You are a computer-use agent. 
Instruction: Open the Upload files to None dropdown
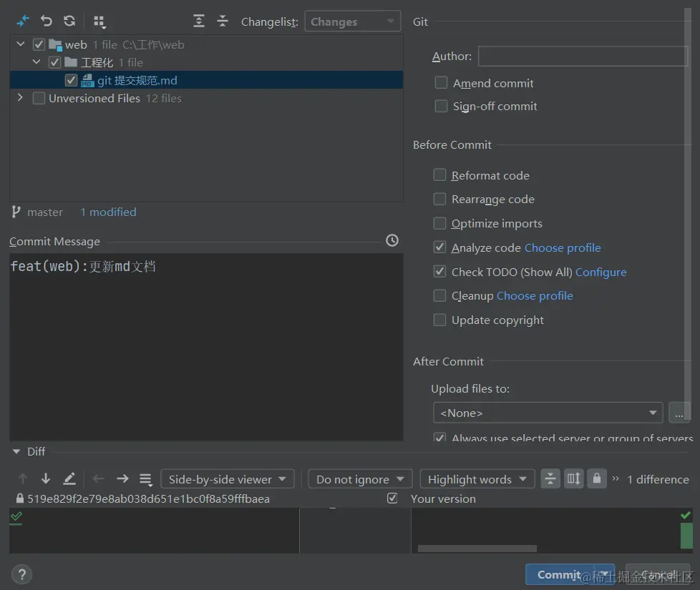(x=548, y=413)
